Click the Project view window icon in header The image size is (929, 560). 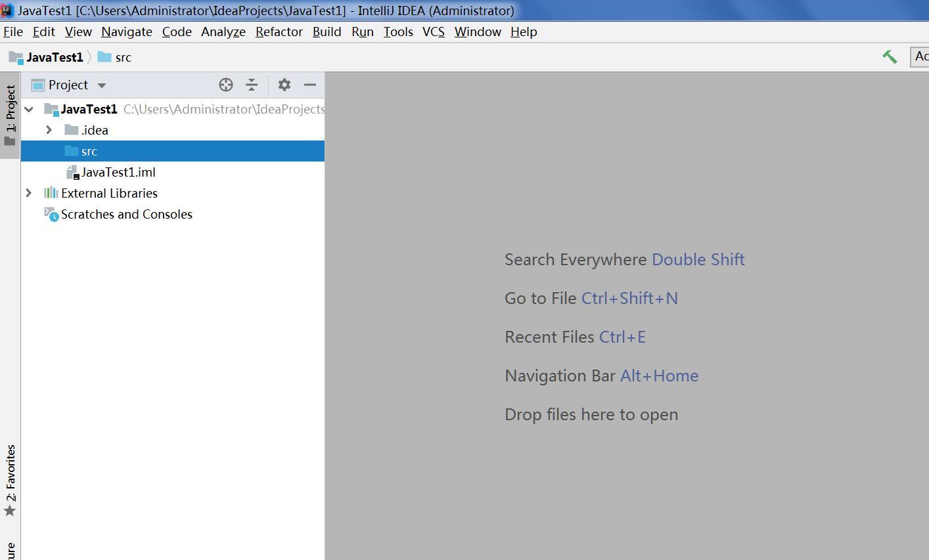point(38,85)
